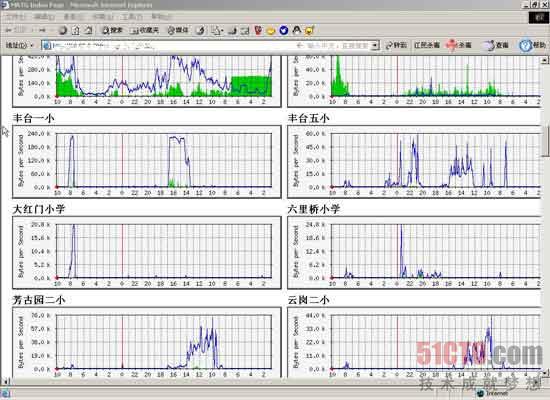The image size is (550, 400).
Task: Start virus kill with 杀毒 button
Action: [459, 45]
